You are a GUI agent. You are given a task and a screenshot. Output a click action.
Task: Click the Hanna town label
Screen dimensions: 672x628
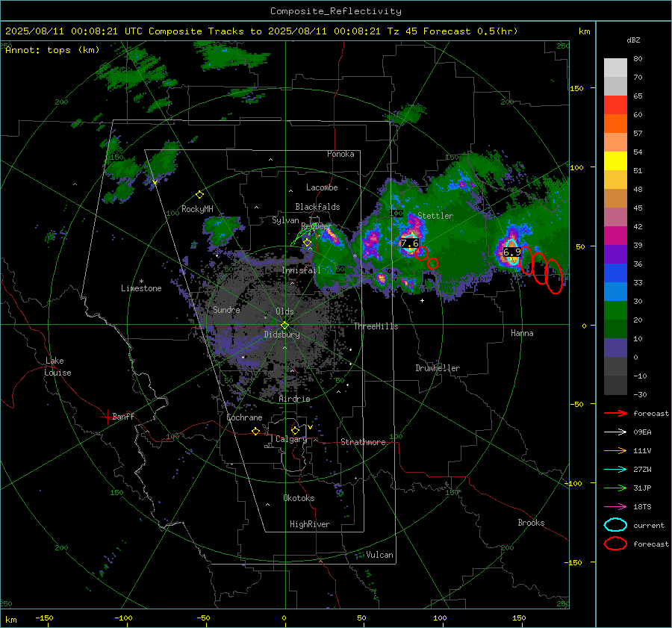point(522,333)
